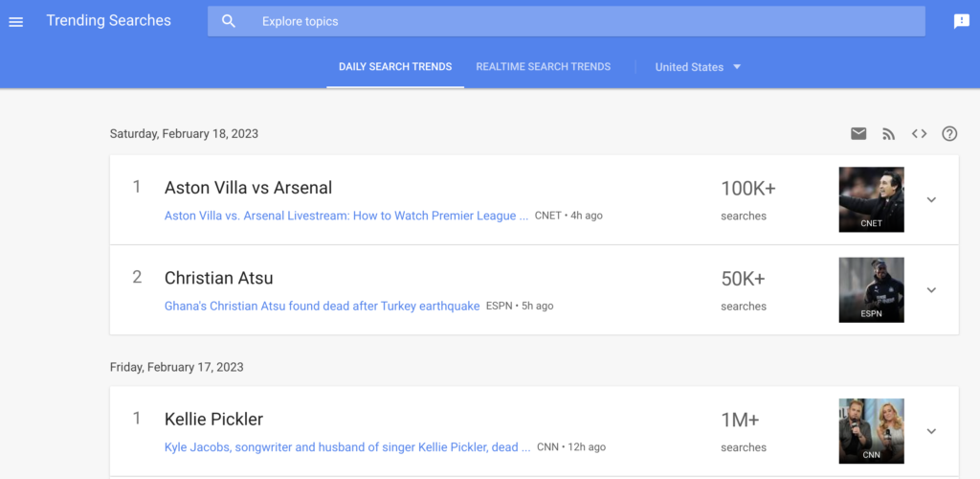Select the Christian Atsu title
Image resolution: width=980 pixels, height=479 pixels.
pos(219,278)
